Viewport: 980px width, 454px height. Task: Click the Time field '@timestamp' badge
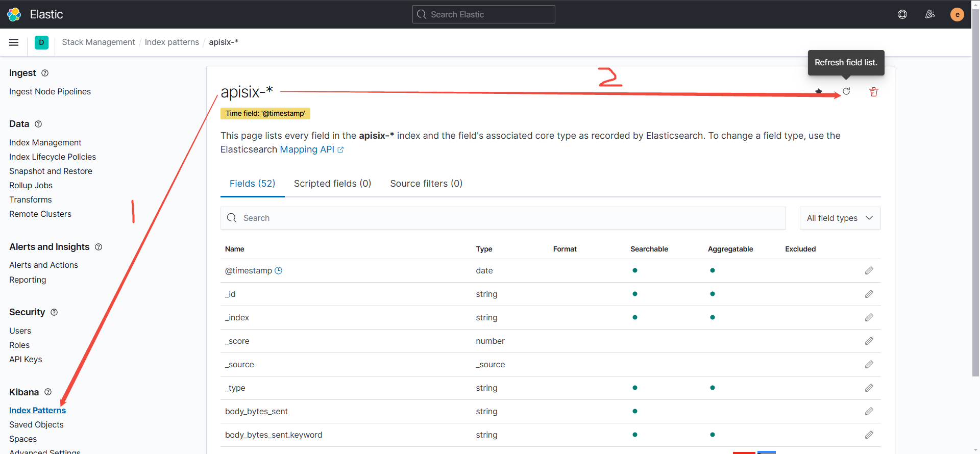click(265, 113)
